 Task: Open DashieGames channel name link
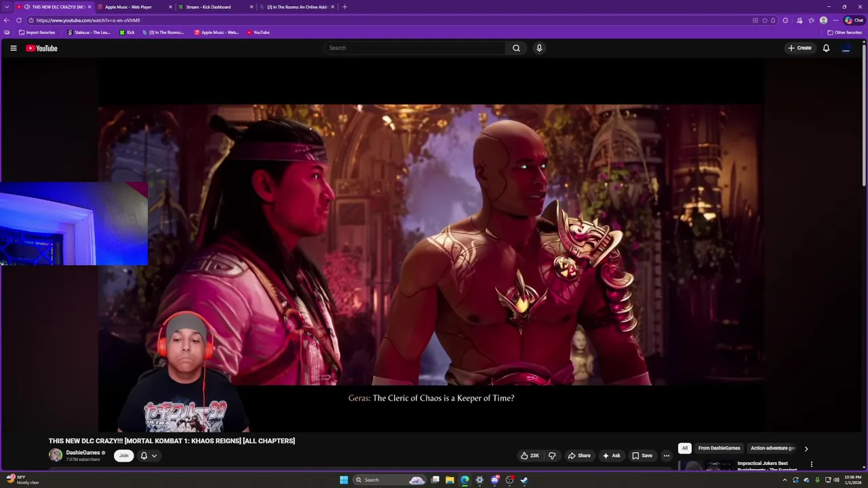(x=83, y=453)
